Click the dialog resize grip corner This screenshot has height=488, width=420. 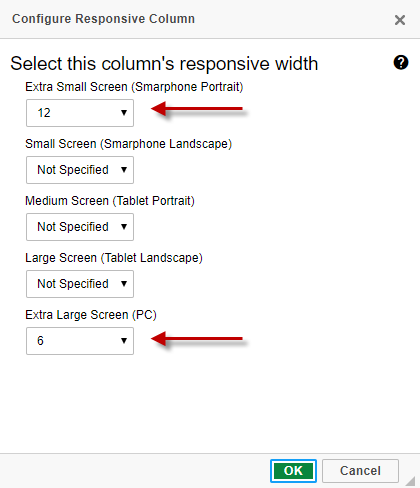[410, 481]
